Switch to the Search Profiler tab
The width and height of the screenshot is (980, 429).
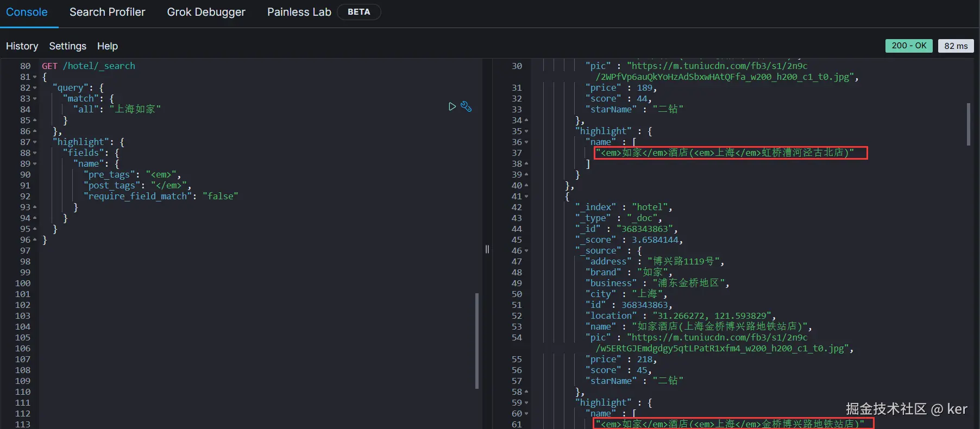pyautogui.click(x=108, y=12)
